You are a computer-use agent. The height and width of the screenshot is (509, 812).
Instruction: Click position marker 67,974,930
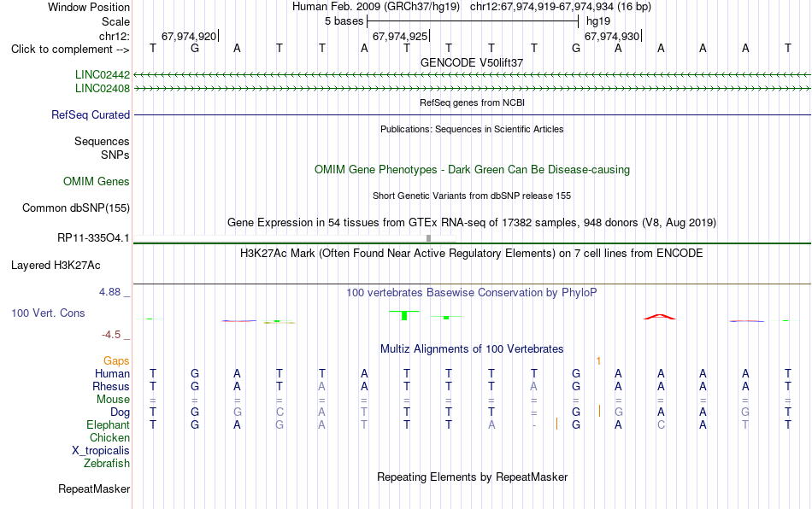coord(612,36)
